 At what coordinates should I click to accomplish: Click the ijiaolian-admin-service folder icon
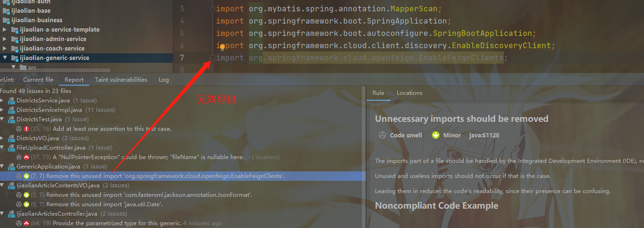(14, 39)
